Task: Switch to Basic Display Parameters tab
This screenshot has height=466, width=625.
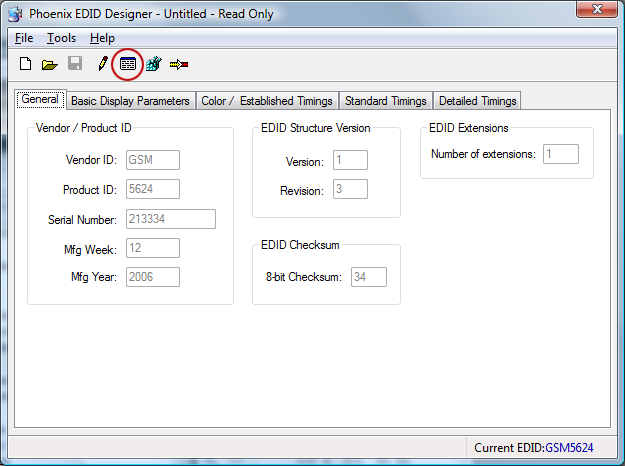Action: click(130, 101)
